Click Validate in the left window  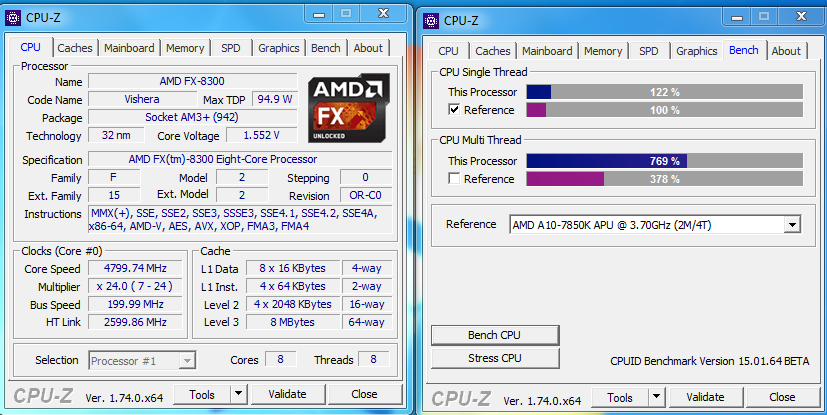coord(287,394)
